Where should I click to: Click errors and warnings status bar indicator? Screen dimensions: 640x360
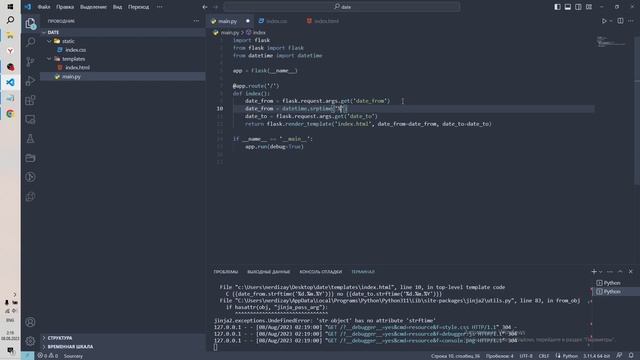48,356
